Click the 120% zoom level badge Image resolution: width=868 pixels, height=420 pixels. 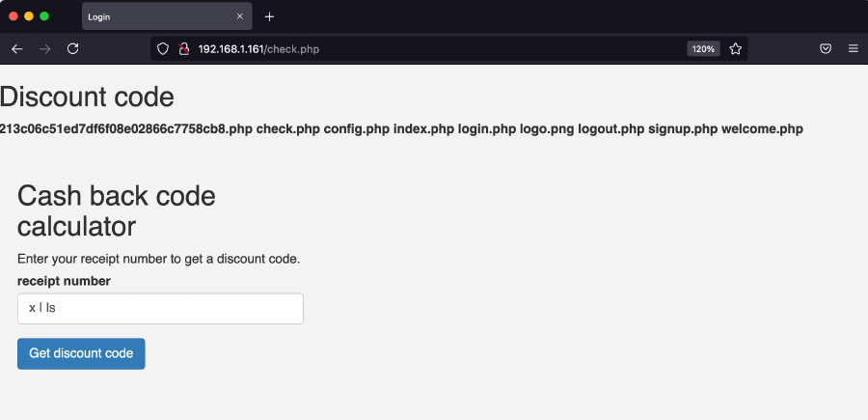[703, 48]
